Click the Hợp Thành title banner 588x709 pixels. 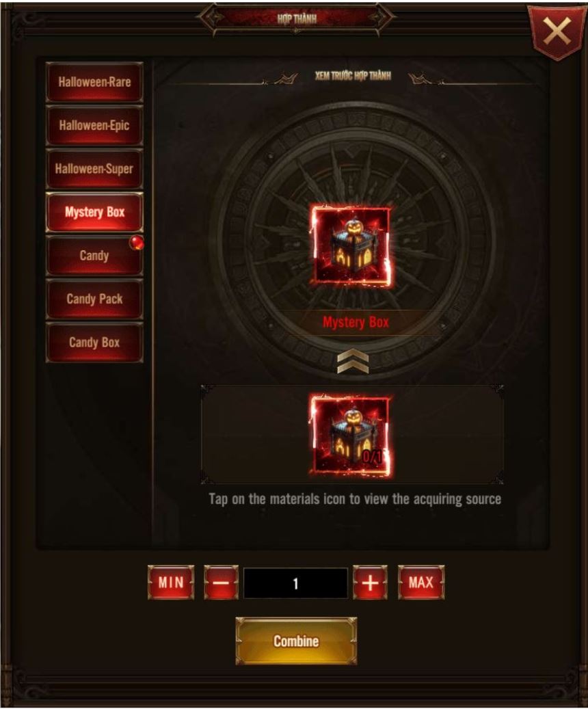[x=297, y=18]
